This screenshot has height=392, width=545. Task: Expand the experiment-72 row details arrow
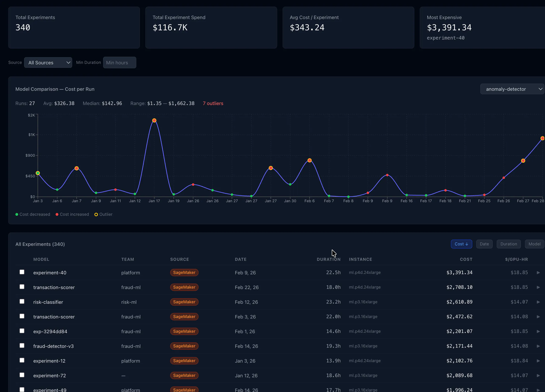[x=538, y=375]
